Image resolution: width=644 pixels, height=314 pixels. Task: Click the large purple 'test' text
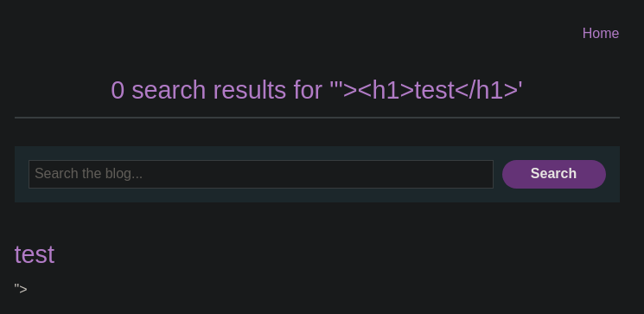34,254
